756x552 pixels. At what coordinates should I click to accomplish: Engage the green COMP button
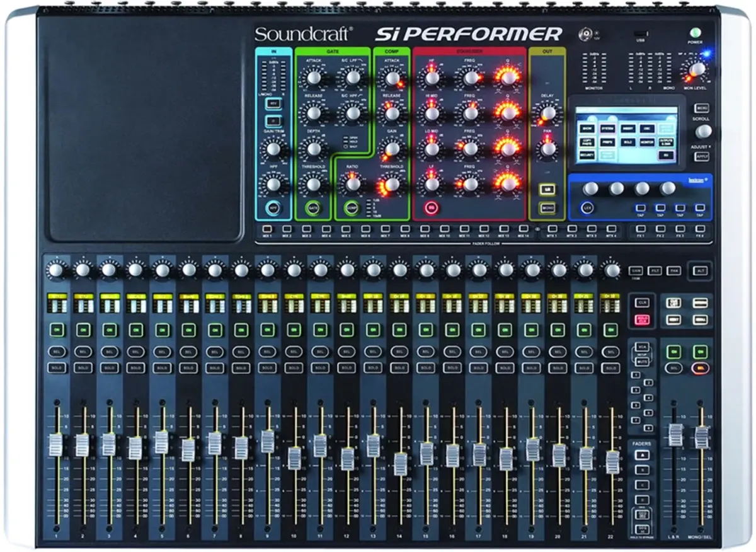pyautogui.click(x=352, y=207)
